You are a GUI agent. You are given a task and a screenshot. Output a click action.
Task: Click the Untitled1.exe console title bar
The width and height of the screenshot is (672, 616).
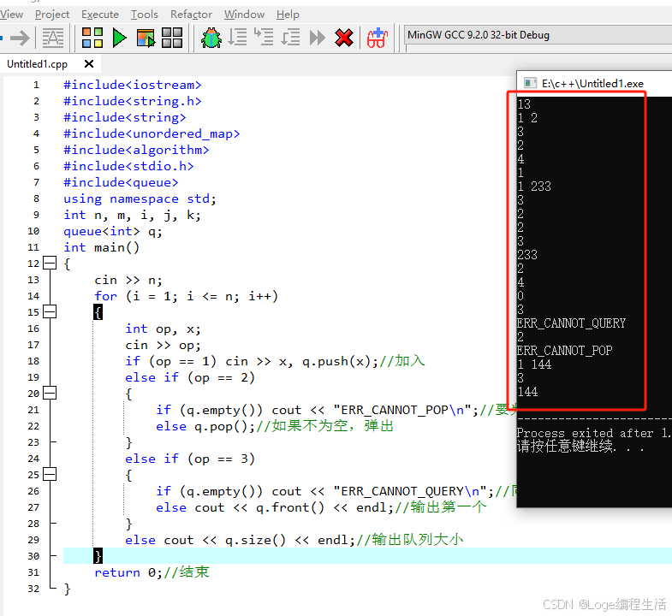click(594, 83)
